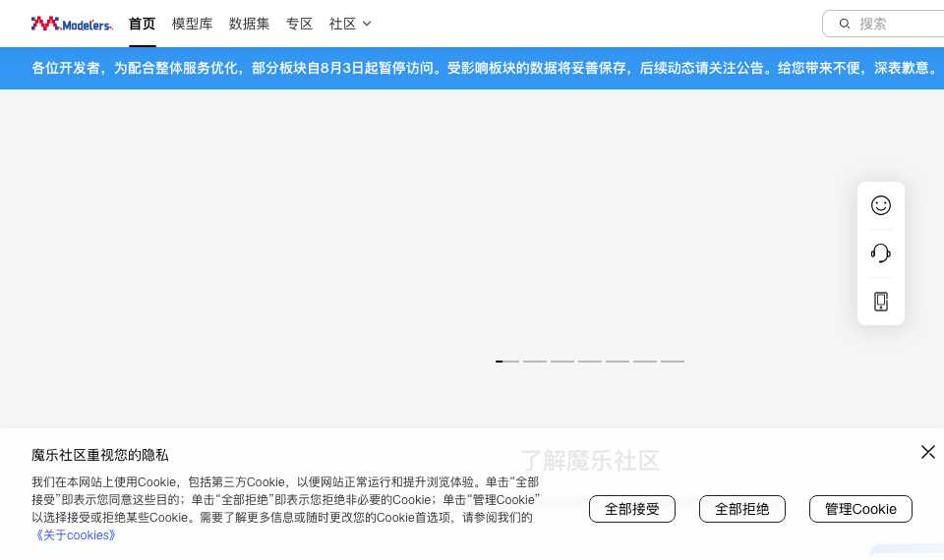The height and width of the screenshot is (560, 944).
Task: Open the mobile phone icon
Action: [881, 302]
